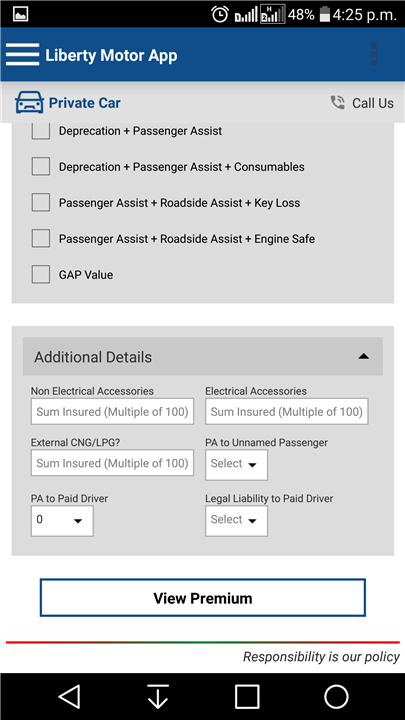405x720 pixels.
Task: Focus the Electrical Accessories sum insured field
Action: pyautogui.click(x=287, y=411)
